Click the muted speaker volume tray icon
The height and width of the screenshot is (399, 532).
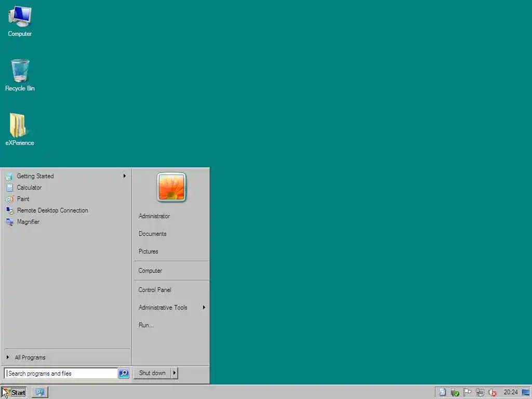pyautogui.click(x=493, y=393)
